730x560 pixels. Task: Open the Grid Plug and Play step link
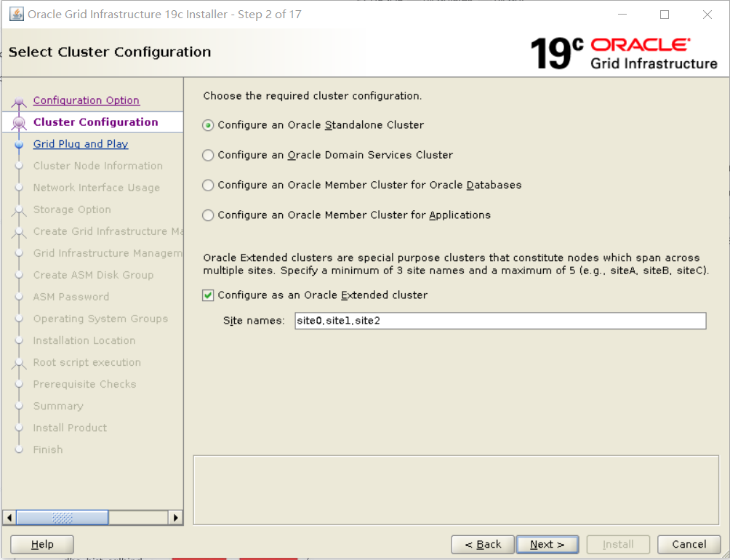pos(81,144)
